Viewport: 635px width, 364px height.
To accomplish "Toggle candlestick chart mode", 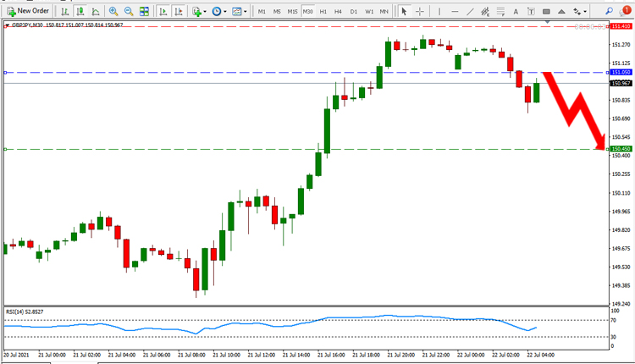I will 80,11.
